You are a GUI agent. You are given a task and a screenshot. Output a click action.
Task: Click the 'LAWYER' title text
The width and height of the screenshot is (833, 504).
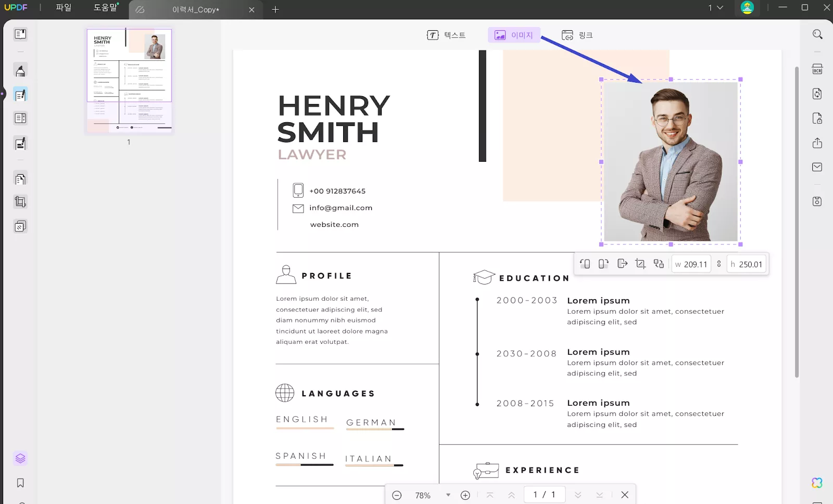(312, 154)
